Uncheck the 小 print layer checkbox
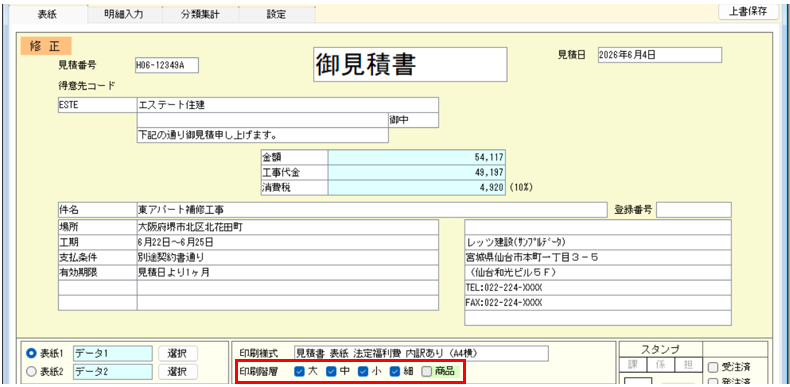The image size is (790, 387). click(363, 372)
